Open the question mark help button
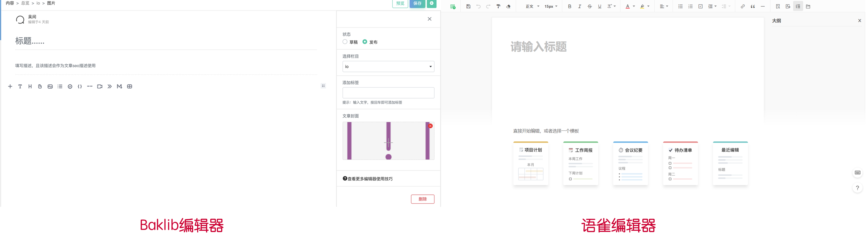The image size is (868, 250). [858, 188]
